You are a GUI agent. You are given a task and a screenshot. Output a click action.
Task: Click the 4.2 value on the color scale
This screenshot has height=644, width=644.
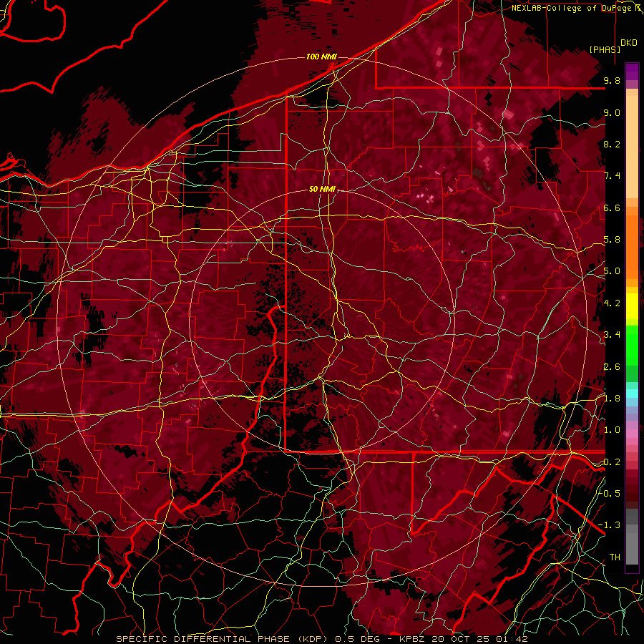pyautogui.click(x=612, y=303)
